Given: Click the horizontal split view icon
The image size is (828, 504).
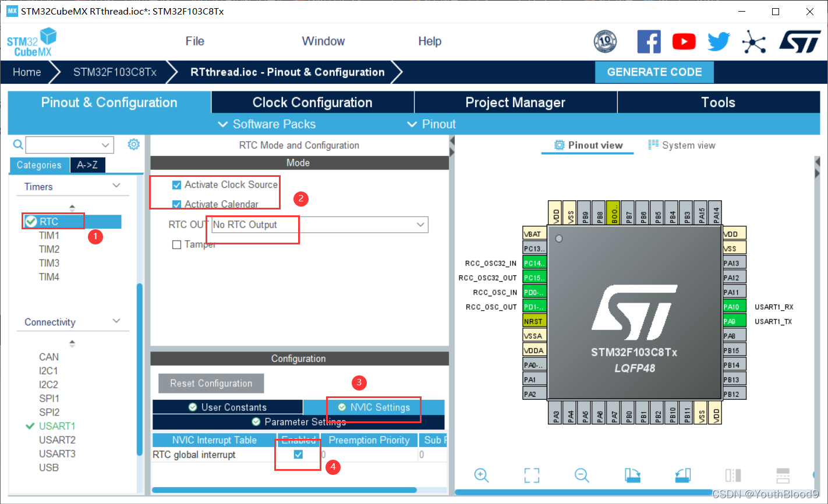Looking at the screenshot, I should (x=783, y=475).
